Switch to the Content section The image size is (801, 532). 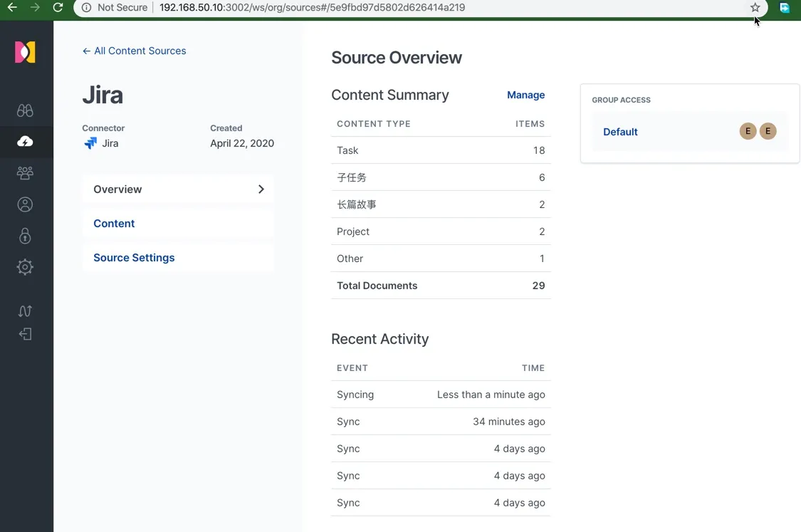[x=114, y=224]
